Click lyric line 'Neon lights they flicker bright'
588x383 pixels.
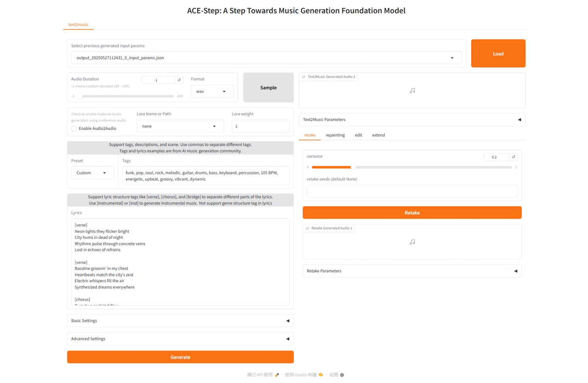pyautogui.click(x=102, y=231)
